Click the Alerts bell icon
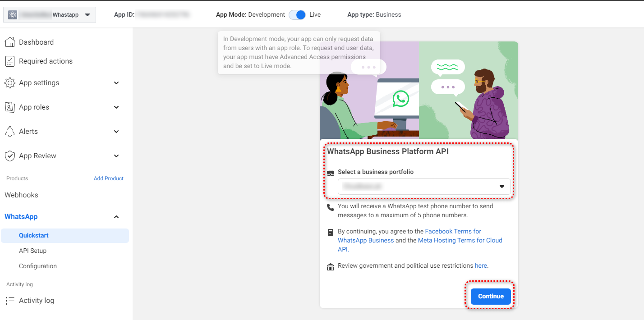Screen dimensions: 644x320 click(10, 132)
